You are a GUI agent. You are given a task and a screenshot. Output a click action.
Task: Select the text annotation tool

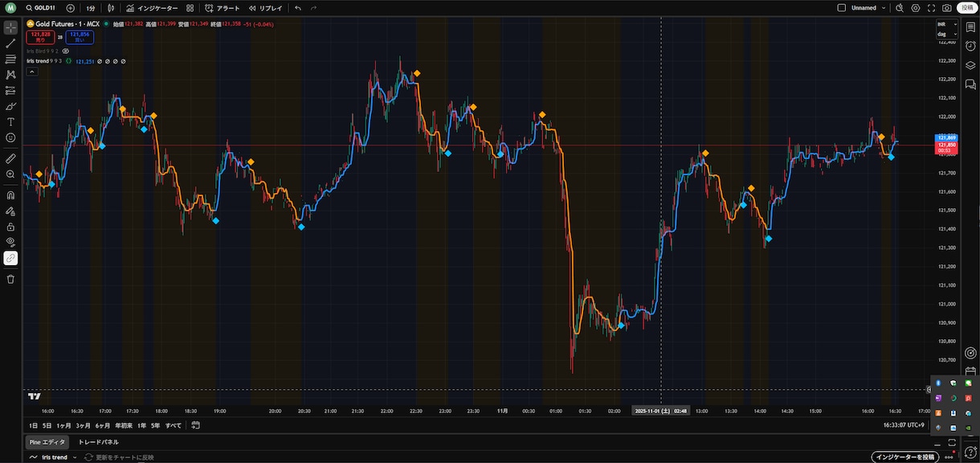pos(10,121)
